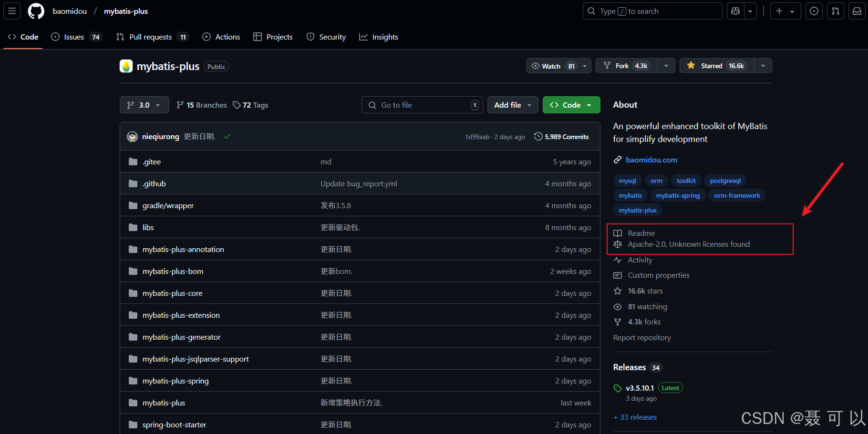View your pull requests icon in header
Viewport: 868px width, 434px height.
(x=836, y=11)
